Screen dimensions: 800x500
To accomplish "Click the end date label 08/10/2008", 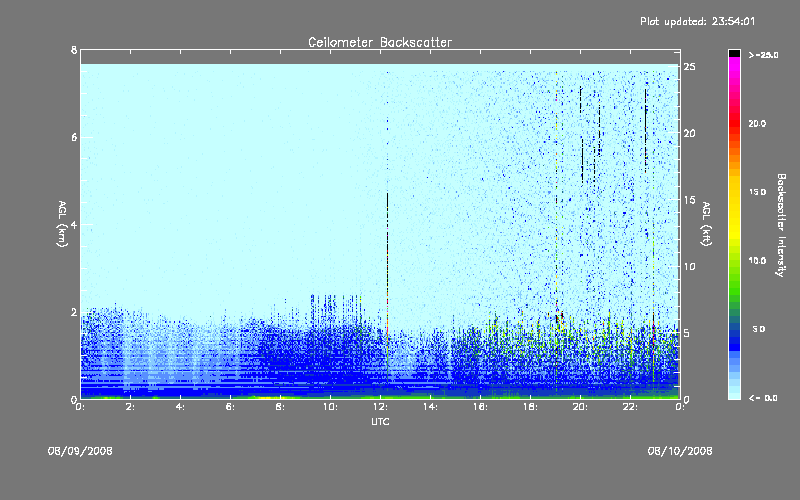I will point(680,451).
